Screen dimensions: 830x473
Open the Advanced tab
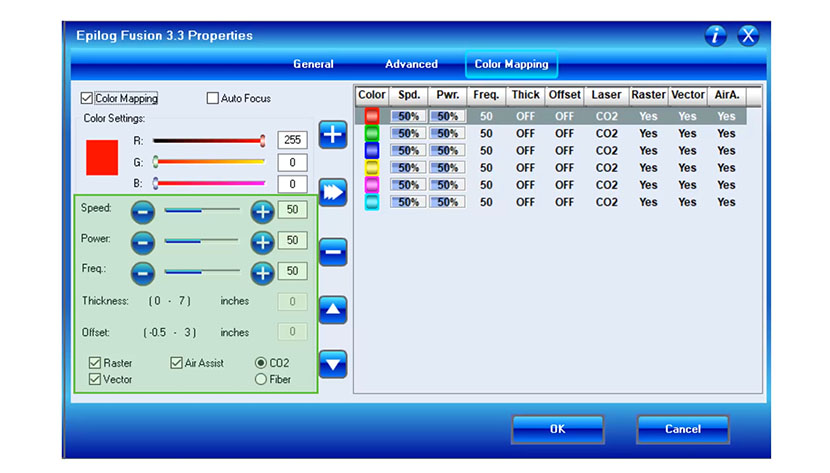click(411, 64)
